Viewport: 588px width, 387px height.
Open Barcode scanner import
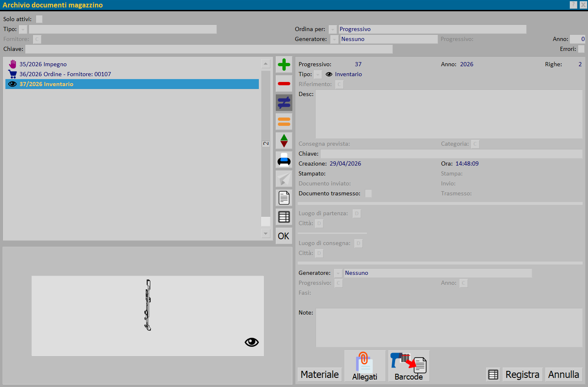409,366
